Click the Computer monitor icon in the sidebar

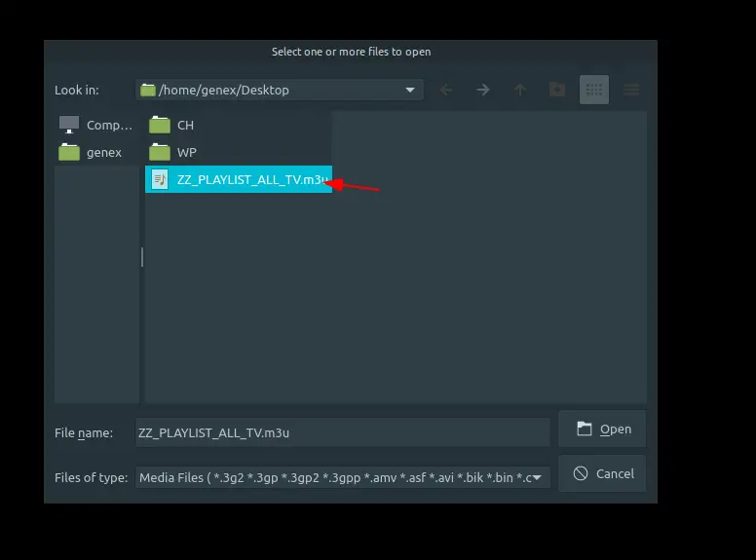pos(69,125)
